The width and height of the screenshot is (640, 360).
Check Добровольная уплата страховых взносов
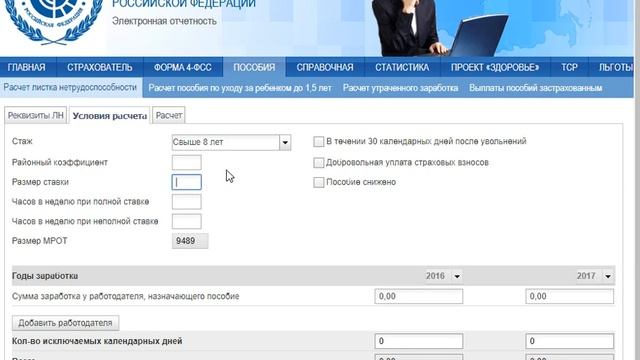pos(318,162)
